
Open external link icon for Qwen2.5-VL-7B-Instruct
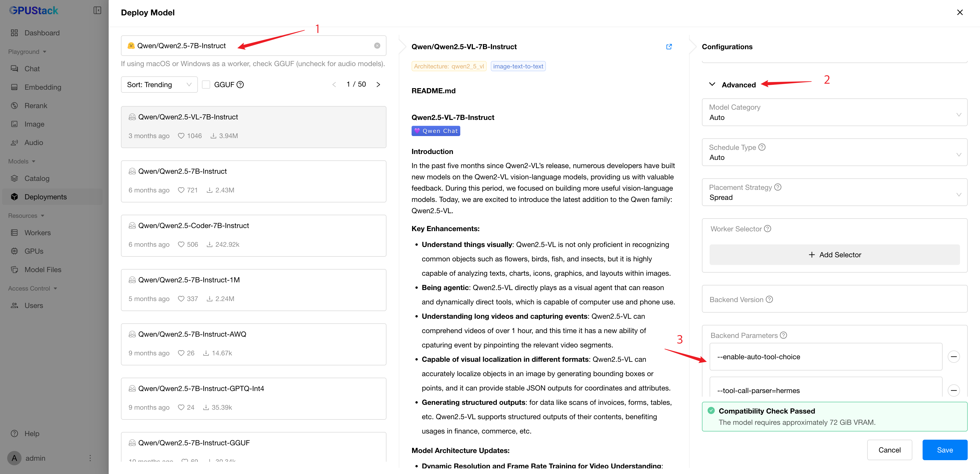point(669,47)
